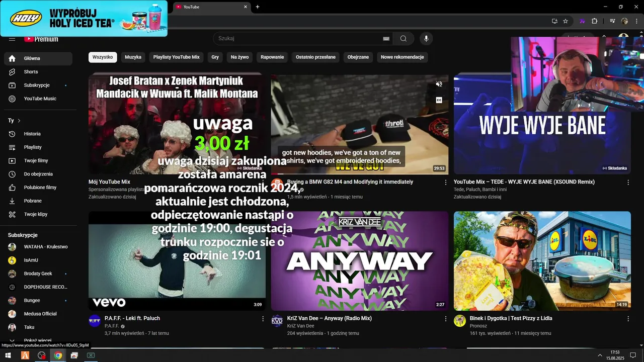The width and height of the screenshot is (644, 362).
Task: Open Windows Start menu
Action: tap(8, 355)
